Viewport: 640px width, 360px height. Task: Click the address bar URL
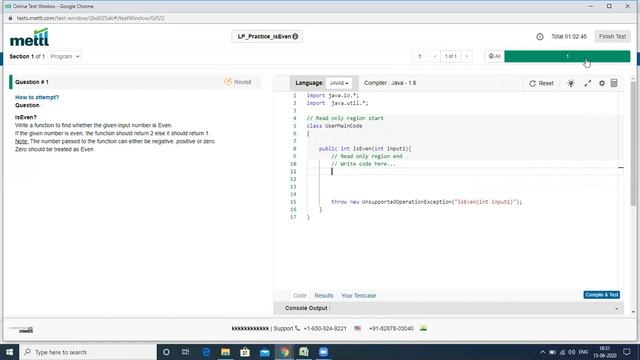pyautogui.click(x=91, y=18)
